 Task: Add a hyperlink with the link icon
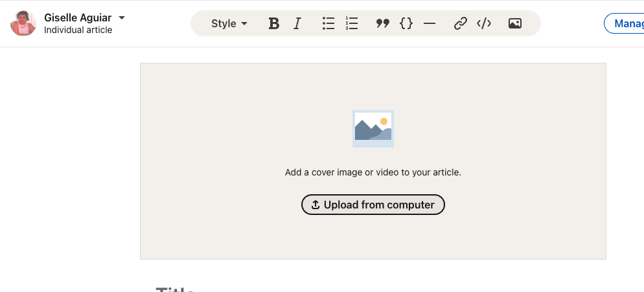(461, 24)
